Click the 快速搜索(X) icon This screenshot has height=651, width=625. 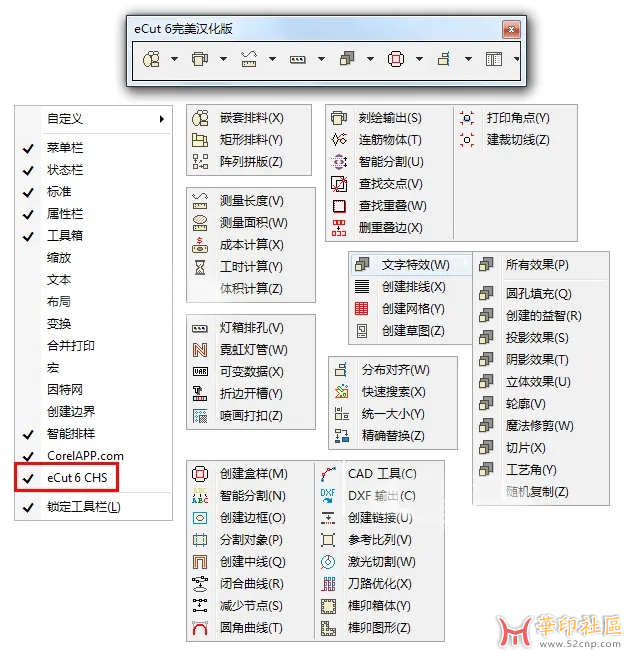[342, 392]
